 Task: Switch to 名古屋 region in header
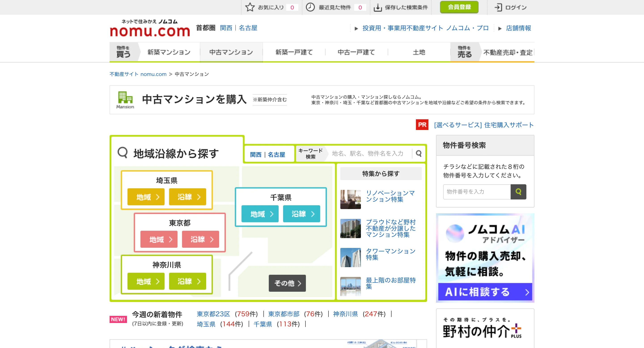(248, 28)
